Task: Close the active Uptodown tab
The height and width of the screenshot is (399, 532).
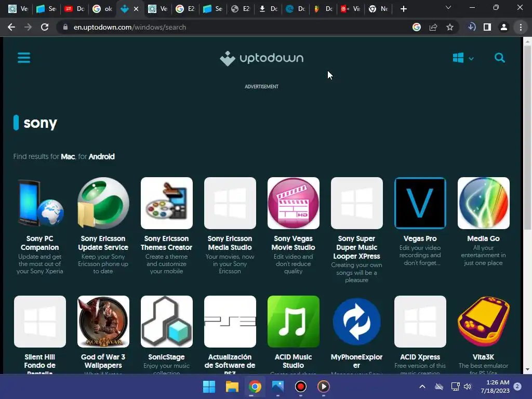Action: coord(136,9)
